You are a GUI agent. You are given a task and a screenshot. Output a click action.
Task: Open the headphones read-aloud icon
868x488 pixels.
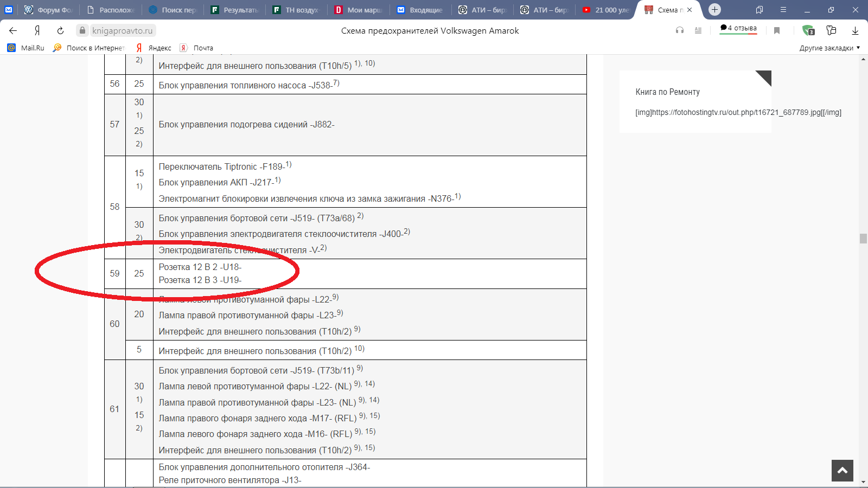(680, 30)
